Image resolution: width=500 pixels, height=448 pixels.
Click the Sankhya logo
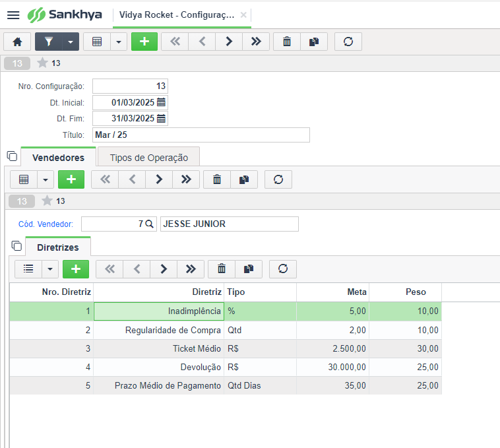click(x=65, y=15)
